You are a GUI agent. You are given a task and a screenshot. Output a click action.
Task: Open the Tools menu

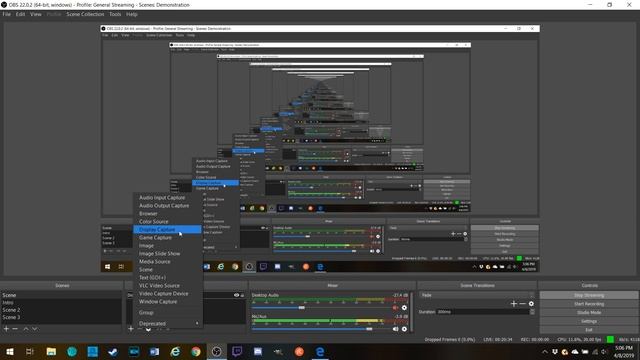(x=115, y=14)
